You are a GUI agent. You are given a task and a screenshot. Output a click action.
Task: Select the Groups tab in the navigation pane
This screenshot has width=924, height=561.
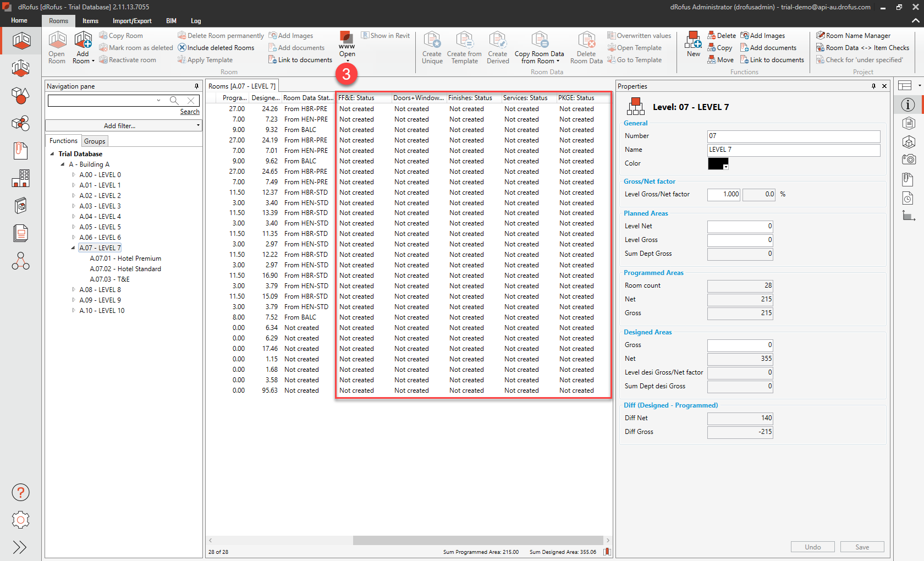pyautogui.click(x=95, y=141)
